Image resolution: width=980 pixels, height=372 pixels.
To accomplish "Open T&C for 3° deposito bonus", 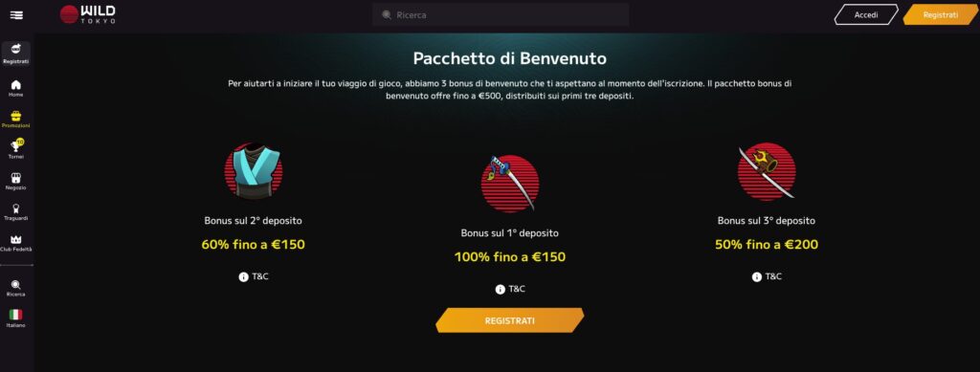I will [767, 276].
